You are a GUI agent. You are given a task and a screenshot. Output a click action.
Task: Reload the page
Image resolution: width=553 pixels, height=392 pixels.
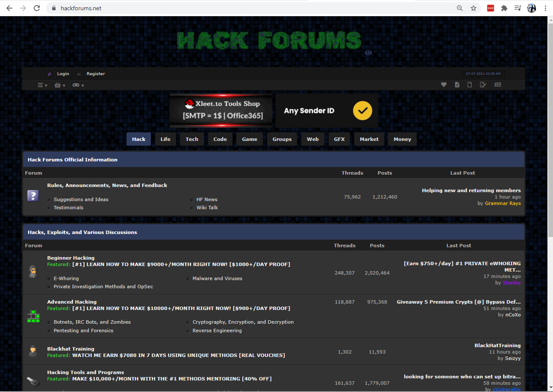click(x=37, y=8)
